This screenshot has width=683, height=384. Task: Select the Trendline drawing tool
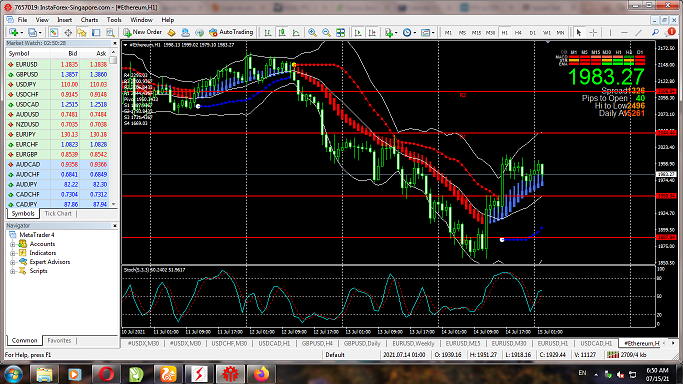click(639, 33)
